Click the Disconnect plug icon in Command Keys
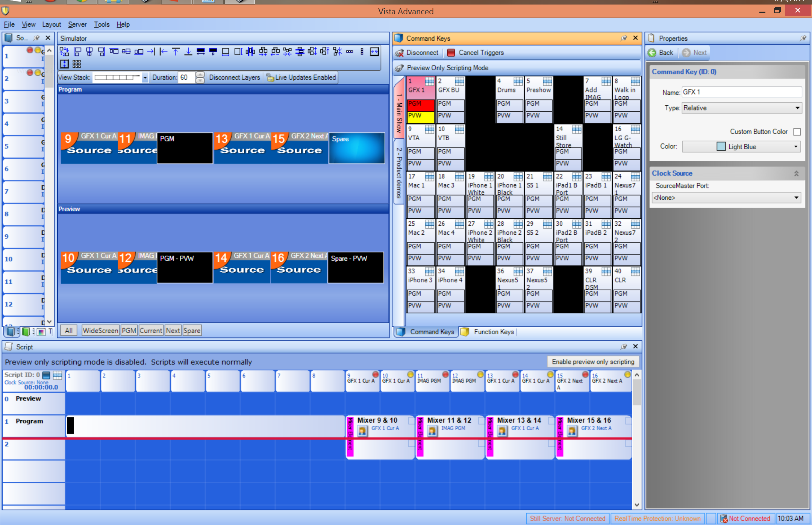The height and width of the screenshot is (525, 812). 399,53
